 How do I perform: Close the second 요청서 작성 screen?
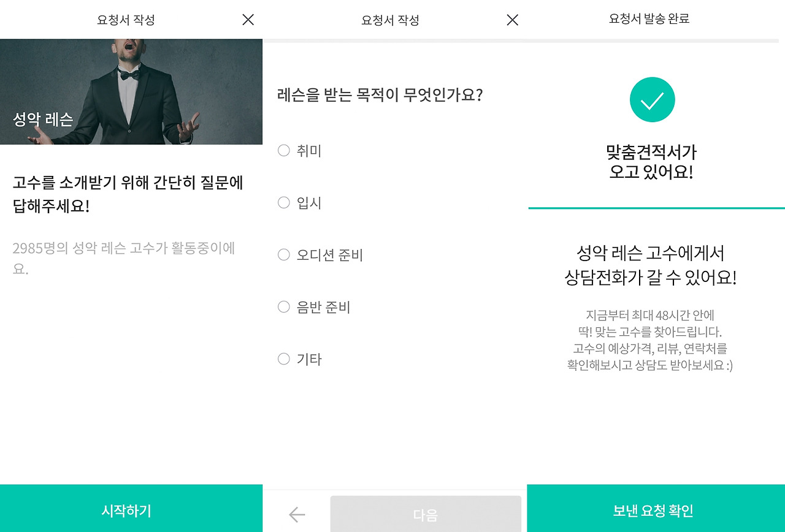point(511,19)
